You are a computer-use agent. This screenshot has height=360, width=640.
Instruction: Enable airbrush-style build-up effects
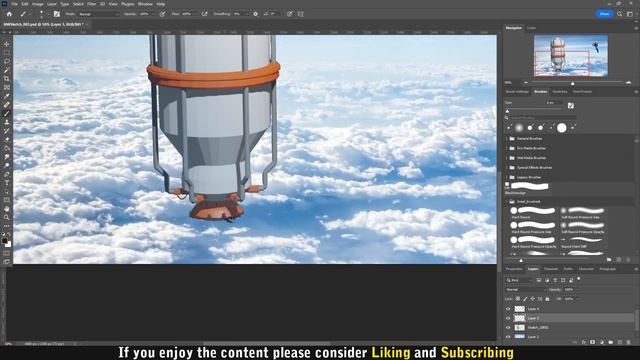tap(204, 14)
